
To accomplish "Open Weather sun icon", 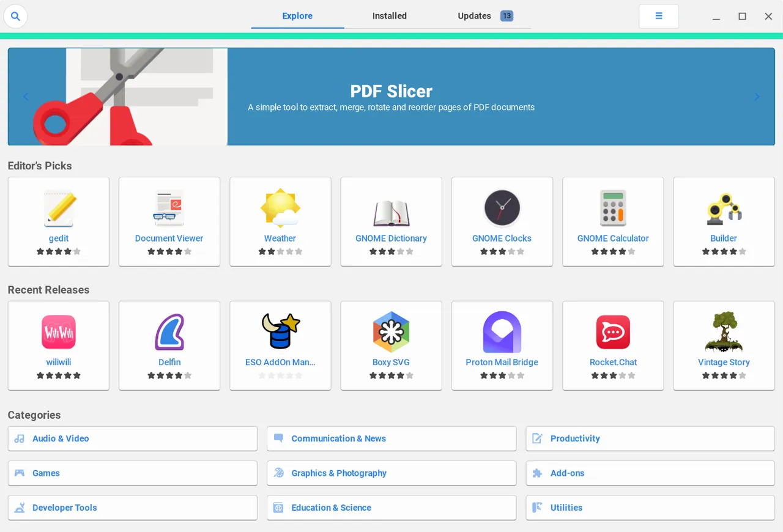I will coord(280,209).
